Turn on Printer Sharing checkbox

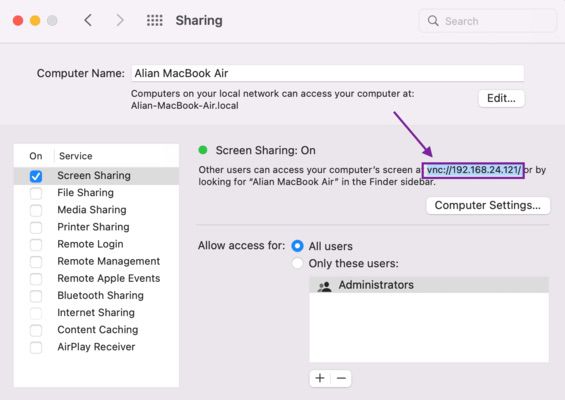pyautogui.click(x=36, y=227)
